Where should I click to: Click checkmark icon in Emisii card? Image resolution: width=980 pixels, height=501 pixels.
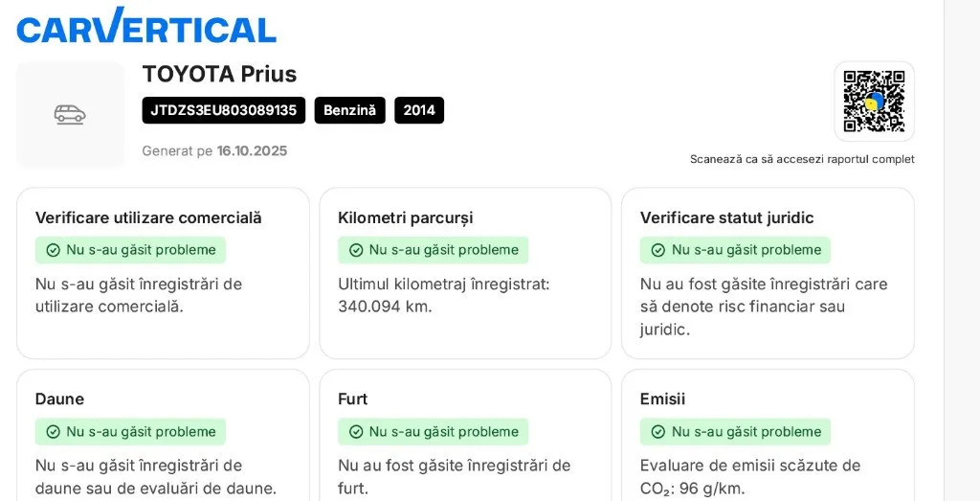[658, 432]
